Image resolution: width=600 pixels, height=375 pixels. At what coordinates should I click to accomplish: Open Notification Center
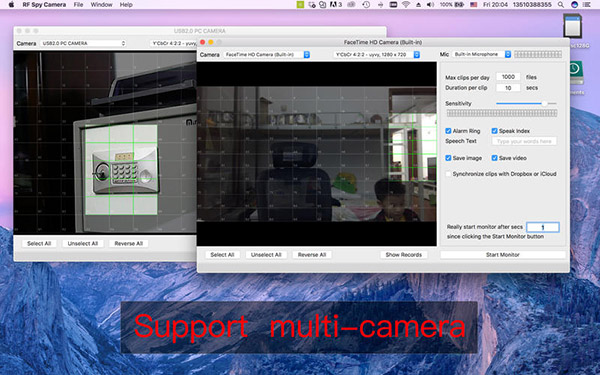(x=587, y=5)
